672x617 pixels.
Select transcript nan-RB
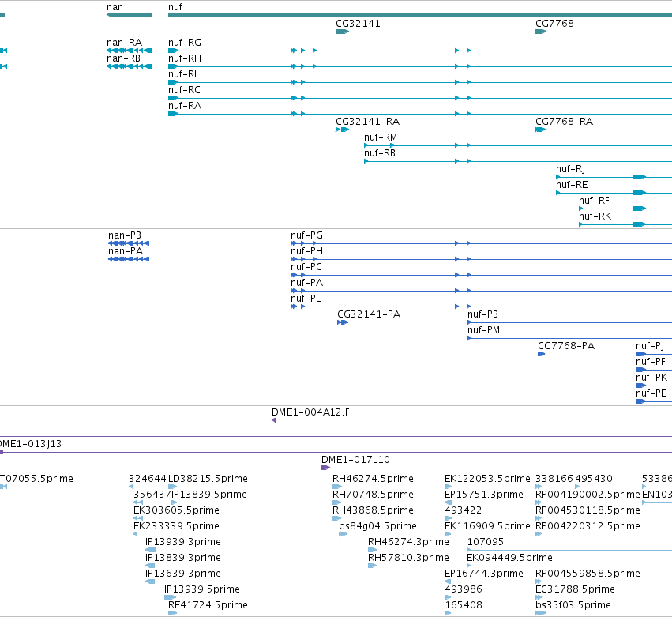(123, 58)
